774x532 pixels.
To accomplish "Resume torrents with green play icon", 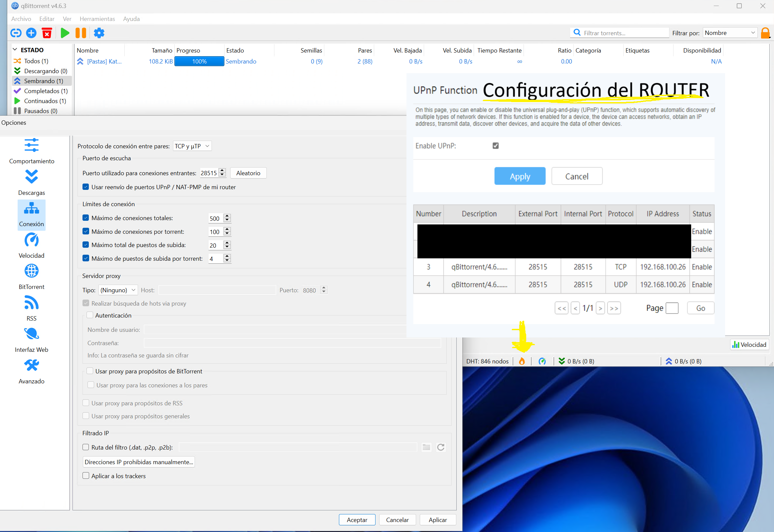I will click(x=65, y=33).
